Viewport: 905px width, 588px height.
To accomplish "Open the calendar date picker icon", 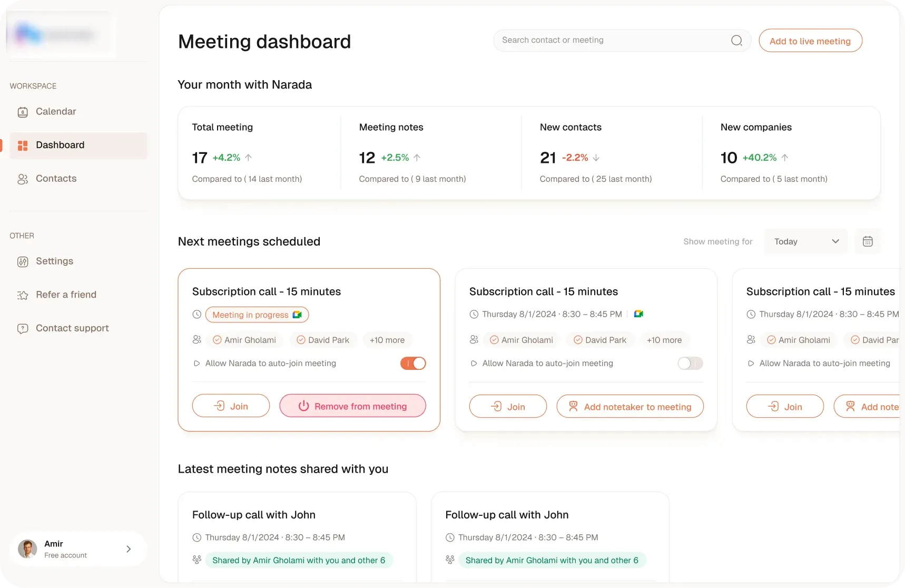I will 867,241.
